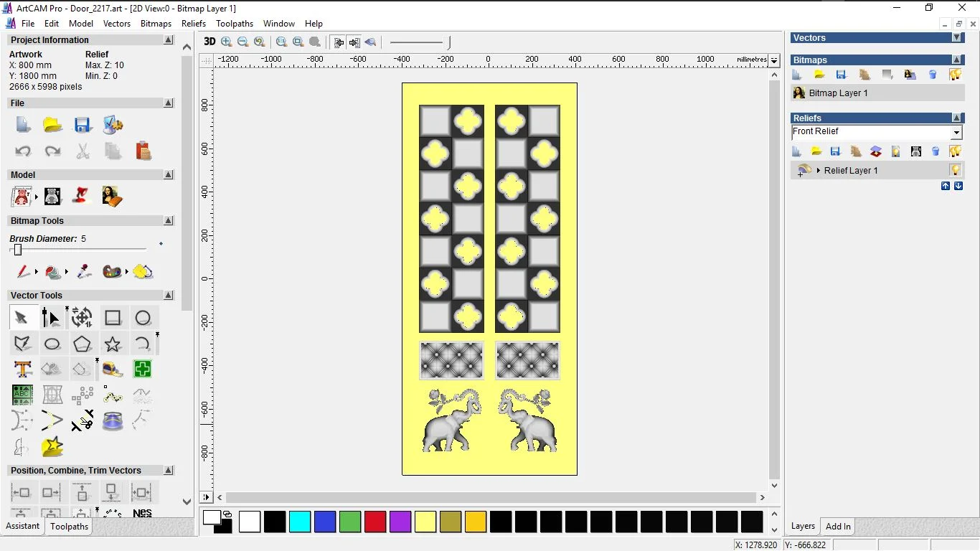Image resolution: width=980 pixels, height=551 pixels.
Task: Switch to the Add In tab
Action: coord(838,527)
